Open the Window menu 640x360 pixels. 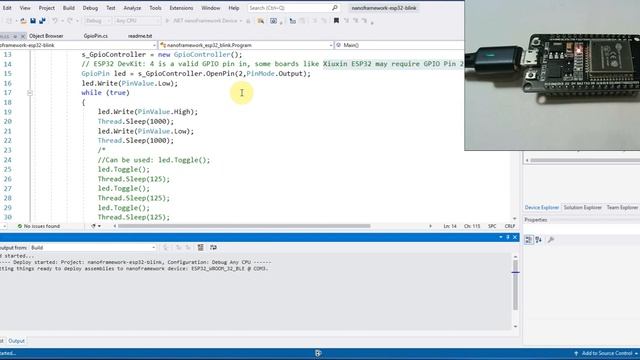click(211, 8)
